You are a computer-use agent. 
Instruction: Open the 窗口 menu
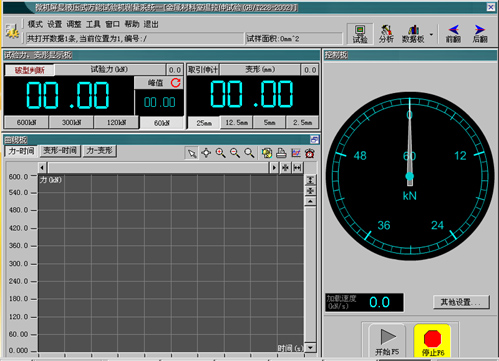pyautogui.click(x=112, y=24)
